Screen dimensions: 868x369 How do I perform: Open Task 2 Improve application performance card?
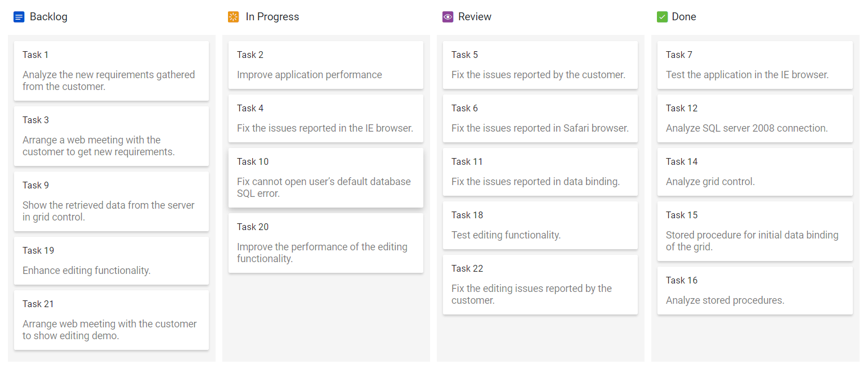326,65
